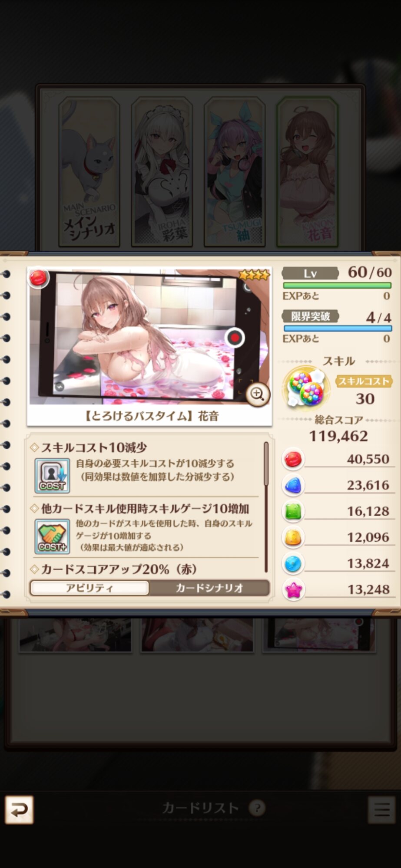Tap the magnifier zoom icon on card image
Image resolution: width=401 pixels, height=868 pixels.
pos(257,394)
